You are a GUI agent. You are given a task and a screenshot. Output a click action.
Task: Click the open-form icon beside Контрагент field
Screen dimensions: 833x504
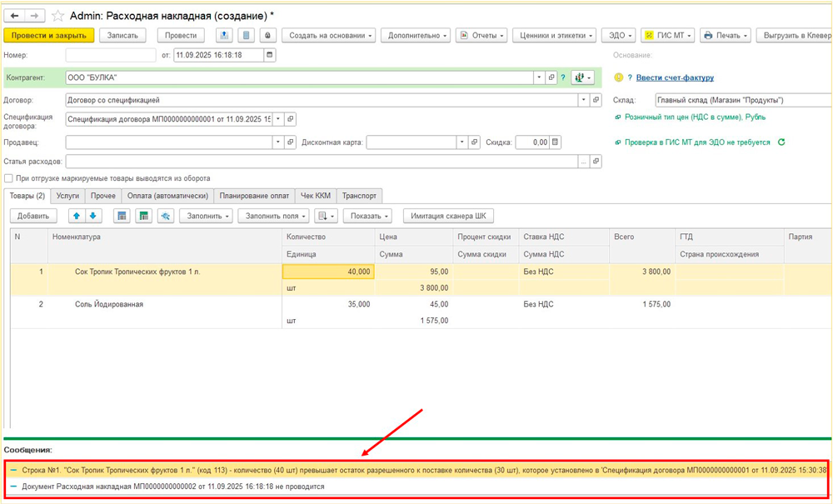tap(551, 77)
